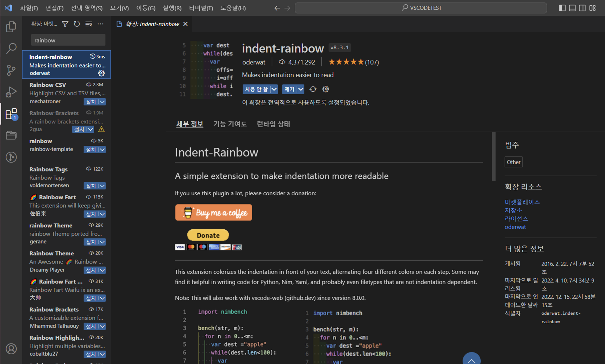The height and width of the screenshot is (364, 605).
Task: Toggle secondary side bar layout button
Action: point(582,8)
